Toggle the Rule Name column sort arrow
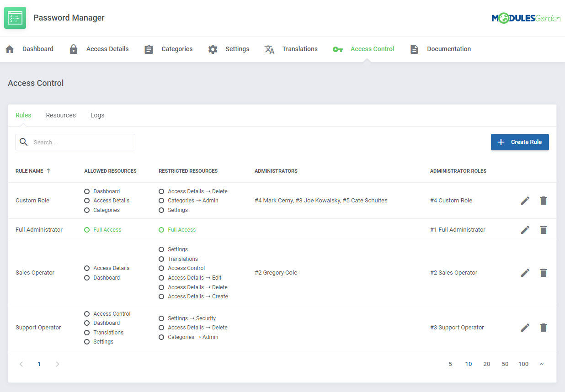The width and height of the screenshot is (565, 392). [49, 170]
